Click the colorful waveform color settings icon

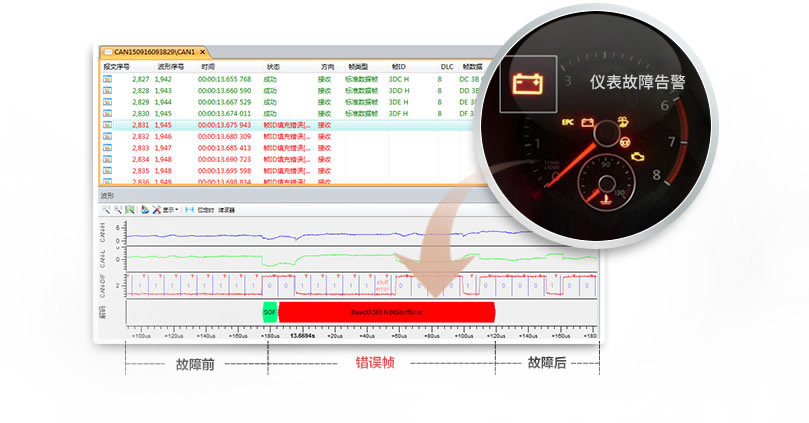pyautogui.click(x=145, y=209)
